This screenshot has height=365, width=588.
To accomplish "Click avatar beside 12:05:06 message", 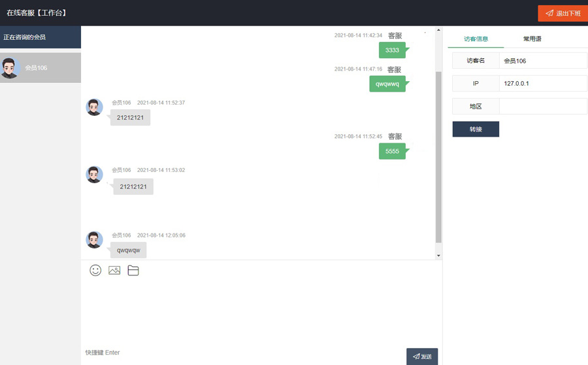I will (x=95, y=239).
